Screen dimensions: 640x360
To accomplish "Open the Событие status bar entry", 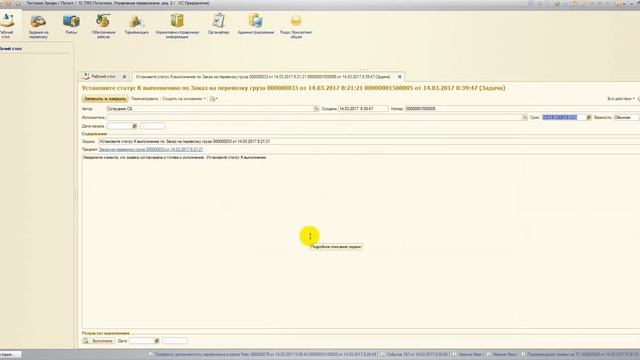I will click(x=414, y=355).
